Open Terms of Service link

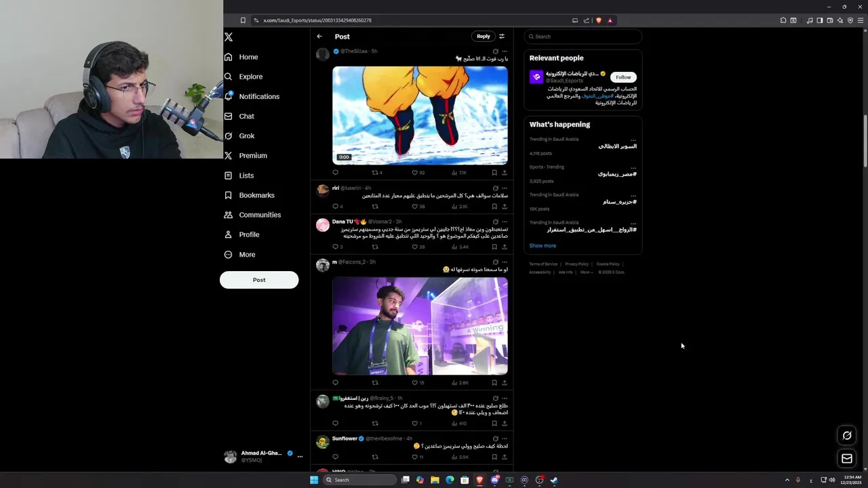point(543,264)
